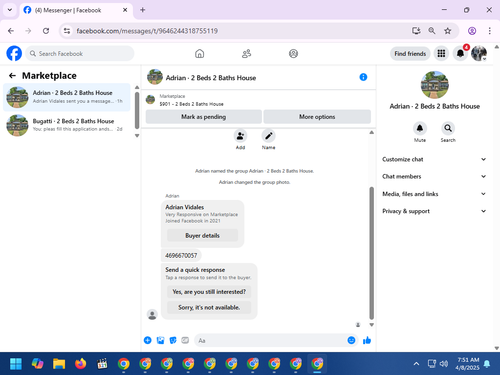
Task: Click More options button
Action: [317, 117]
